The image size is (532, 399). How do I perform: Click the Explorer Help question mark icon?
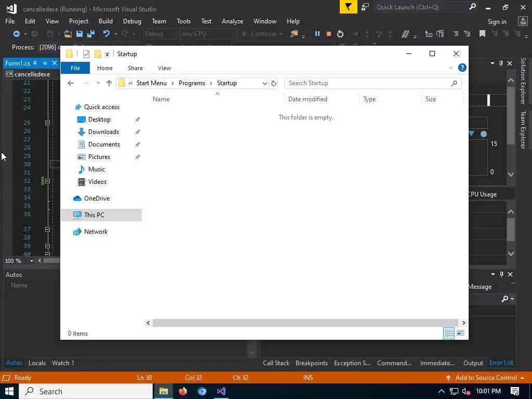pyautogui.click(x=462, y=68)
